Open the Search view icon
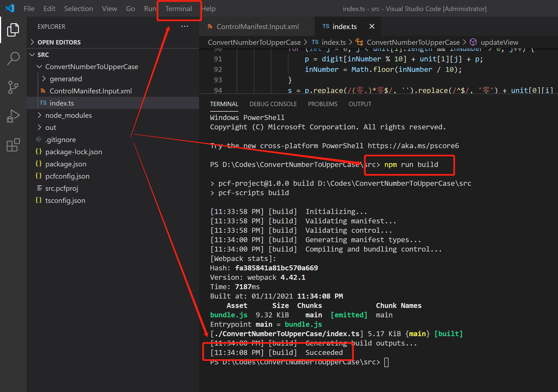The image size is (558, 392). tap(13, 59)
